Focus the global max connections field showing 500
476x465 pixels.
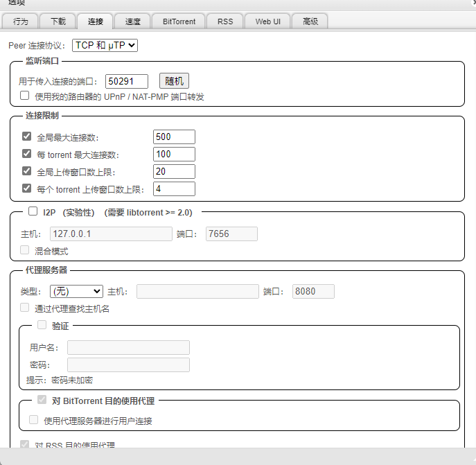coord(174,137)
